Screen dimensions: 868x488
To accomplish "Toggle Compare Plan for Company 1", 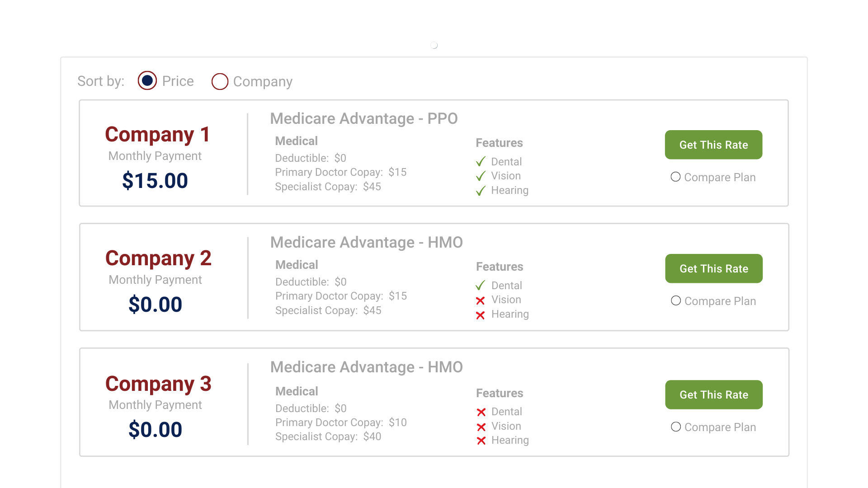I will tap(675, 177).
